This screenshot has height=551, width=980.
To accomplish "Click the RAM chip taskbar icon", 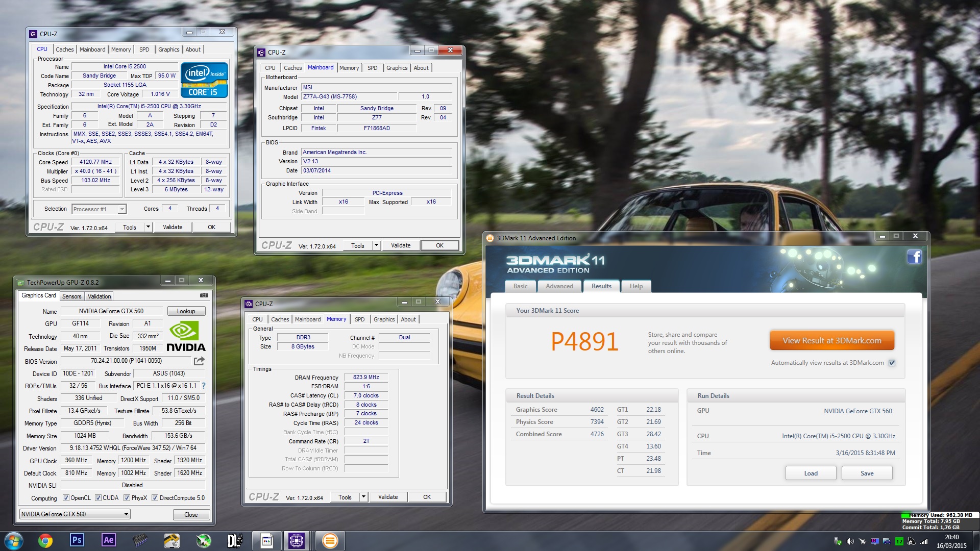I will click(x=140, y=540).
